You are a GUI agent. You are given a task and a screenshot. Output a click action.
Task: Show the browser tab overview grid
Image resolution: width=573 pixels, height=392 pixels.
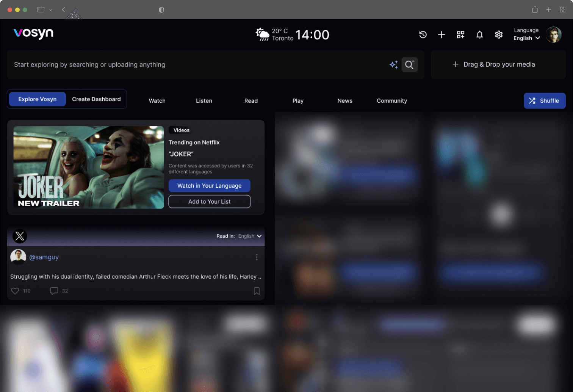tap(562, 9)
